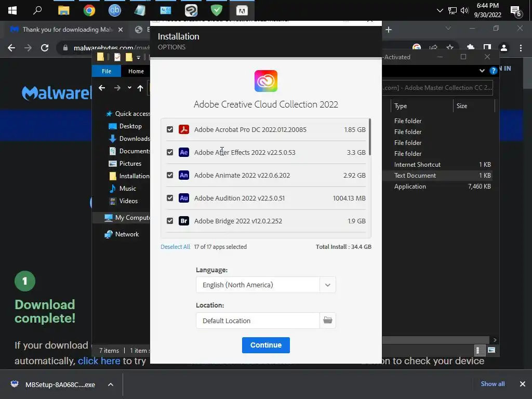532x399 pixels.
Task: Click the Default Location input field
Action: click(258, 321)
